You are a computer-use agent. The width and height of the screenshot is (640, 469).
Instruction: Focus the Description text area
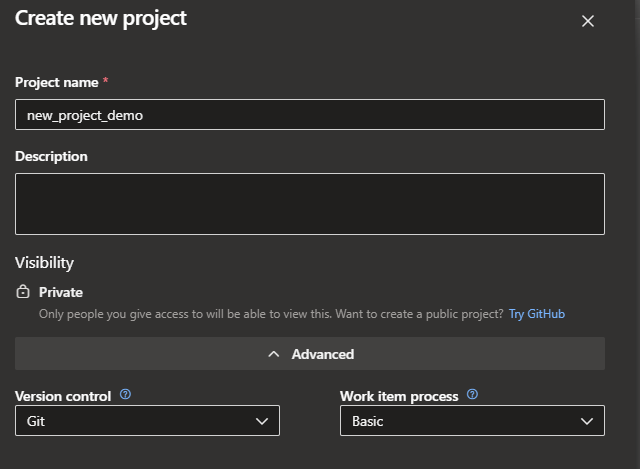310,204
